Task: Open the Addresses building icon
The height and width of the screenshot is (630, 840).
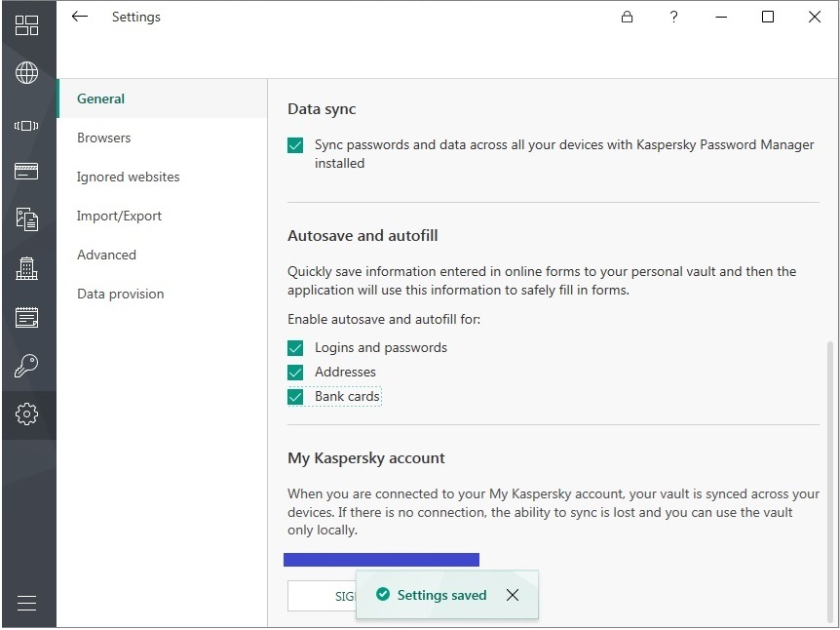Action: (27, 268)
